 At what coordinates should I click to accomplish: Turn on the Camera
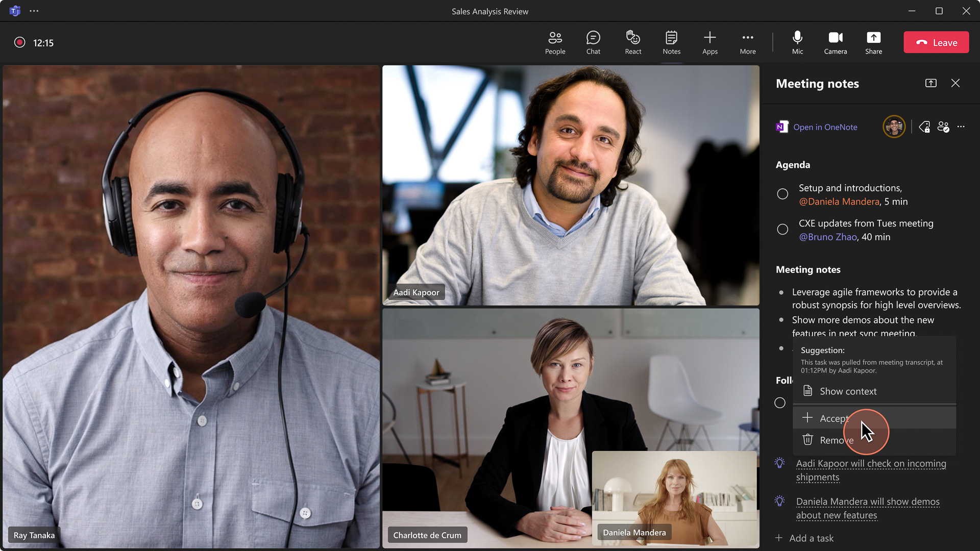[x=836, y=42]
